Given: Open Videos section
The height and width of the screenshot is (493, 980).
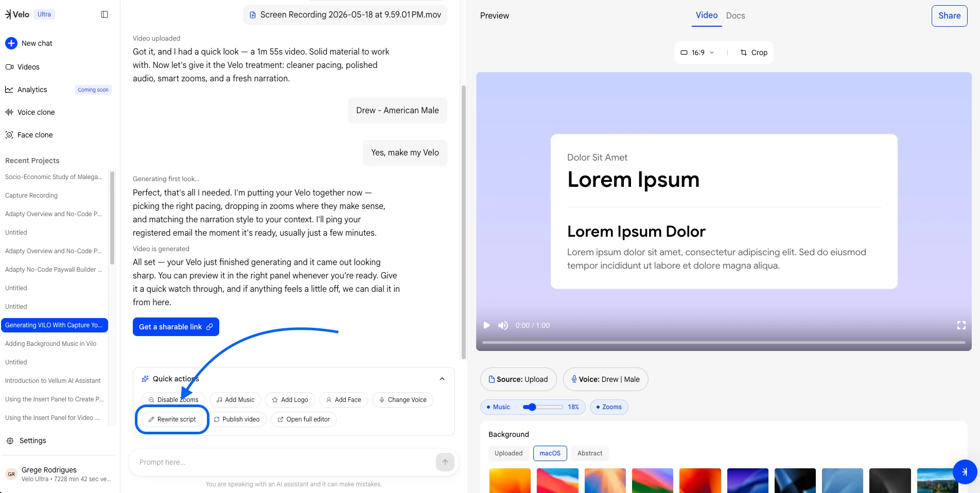Looking at the screenshot, I should pyautogui.click(x=23, y=67).
